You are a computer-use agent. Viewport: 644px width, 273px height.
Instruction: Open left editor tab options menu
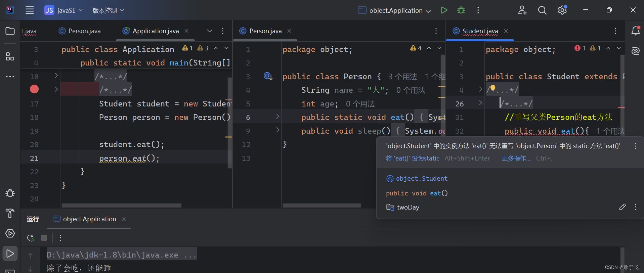pos(223,31)
